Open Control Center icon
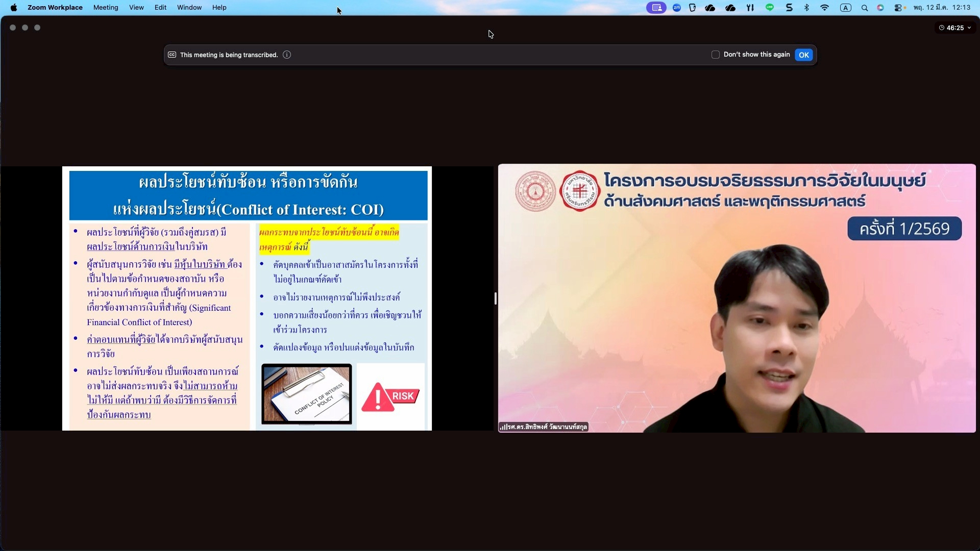The height and width of the screenshot is (551, 980). pyautogui.click(x=898, y=8)
